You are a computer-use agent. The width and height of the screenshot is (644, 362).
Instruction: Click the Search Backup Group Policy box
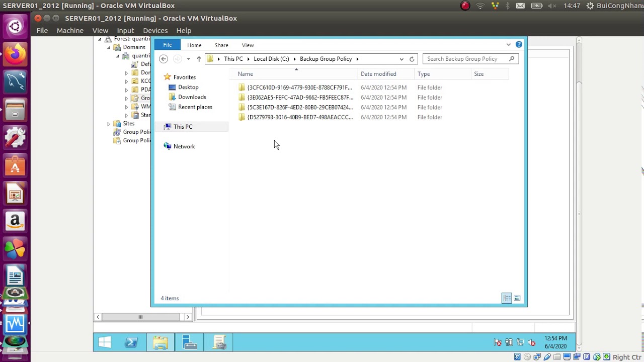[x=470, y=59]
